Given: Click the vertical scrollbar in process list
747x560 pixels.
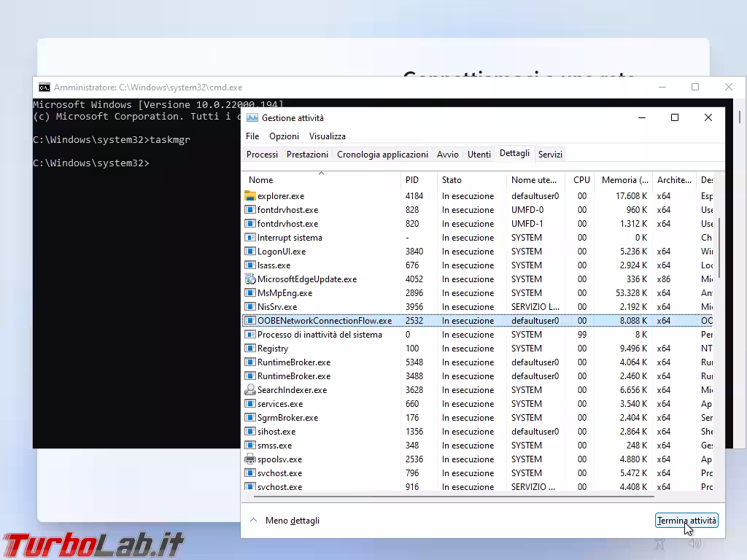Looking at the screenshot, I should coord(719,248).
